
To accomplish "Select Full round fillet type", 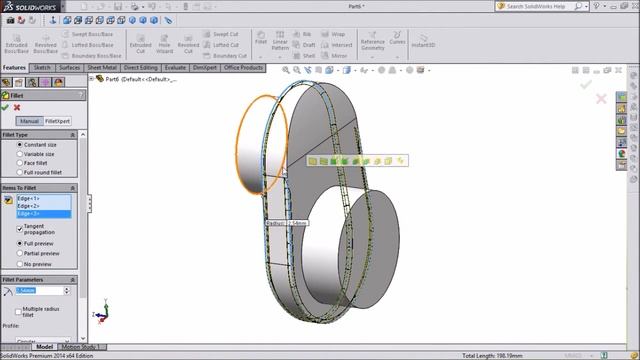I will (19, 172).
